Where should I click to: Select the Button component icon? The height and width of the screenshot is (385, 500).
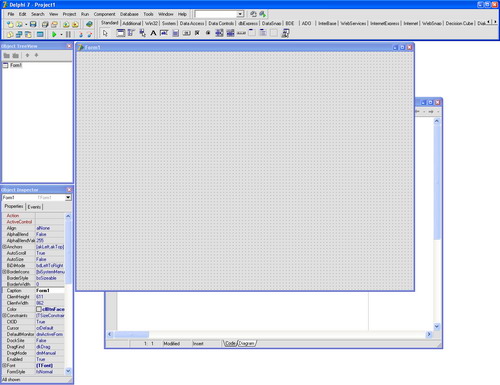(186, 33)
